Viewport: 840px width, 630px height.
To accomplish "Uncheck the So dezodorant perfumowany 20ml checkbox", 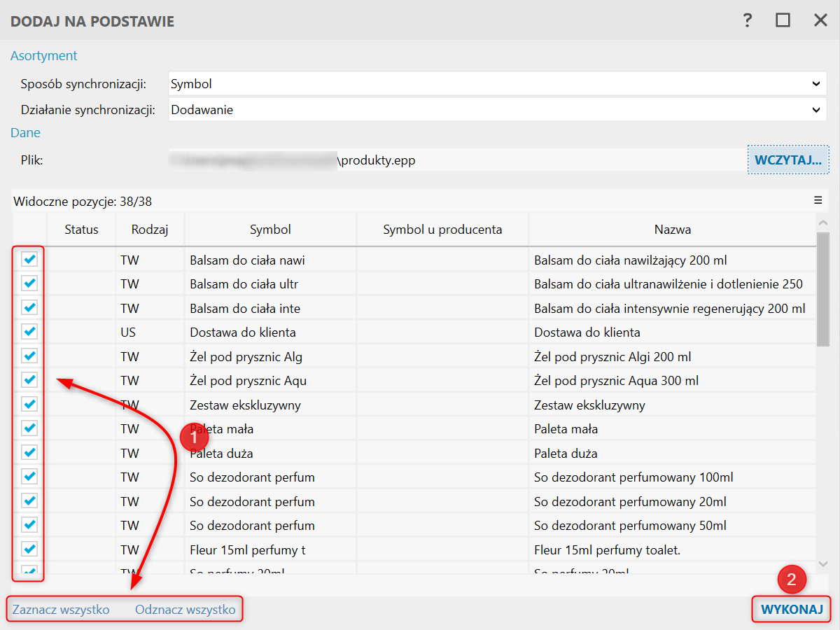I will point(29,500).
